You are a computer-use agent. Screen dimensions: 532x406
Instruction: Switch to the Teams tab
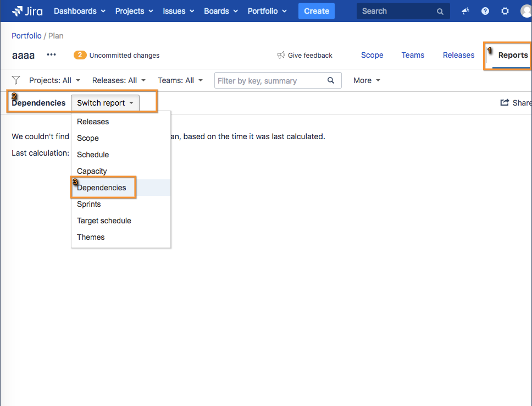click(413, 55)
